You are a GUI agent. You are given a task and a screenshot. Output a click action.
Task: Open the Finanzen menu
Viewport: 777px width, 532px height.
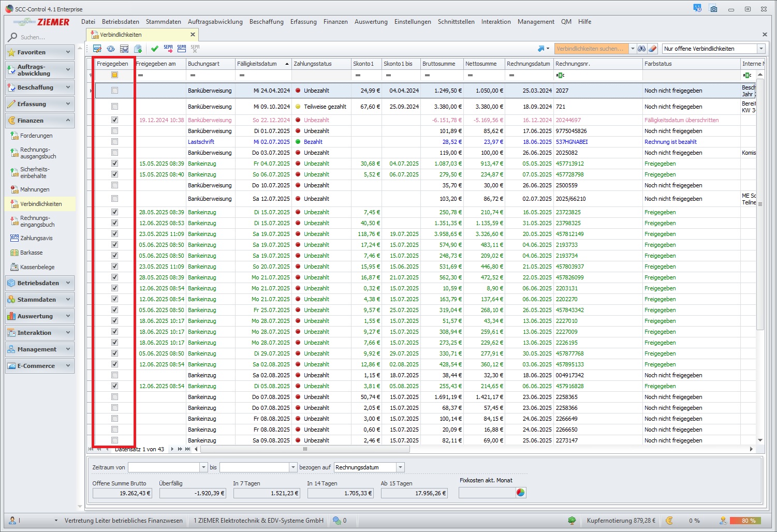coord(335,22)
